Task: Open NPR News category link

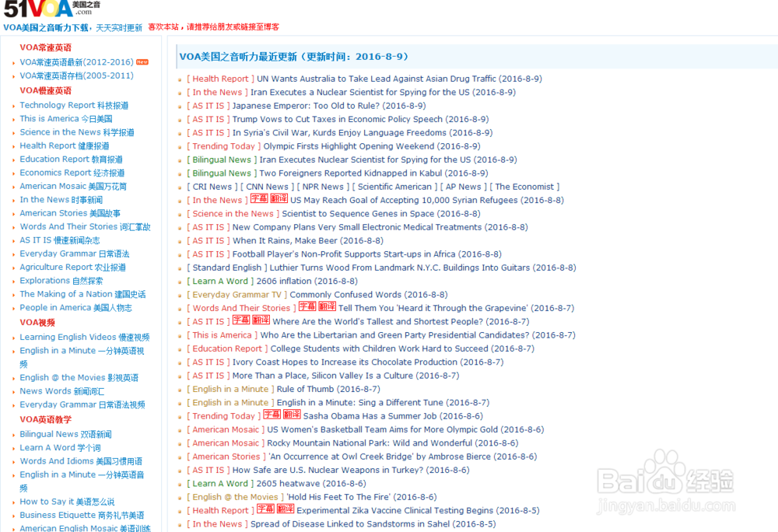Action: point(323,187)
